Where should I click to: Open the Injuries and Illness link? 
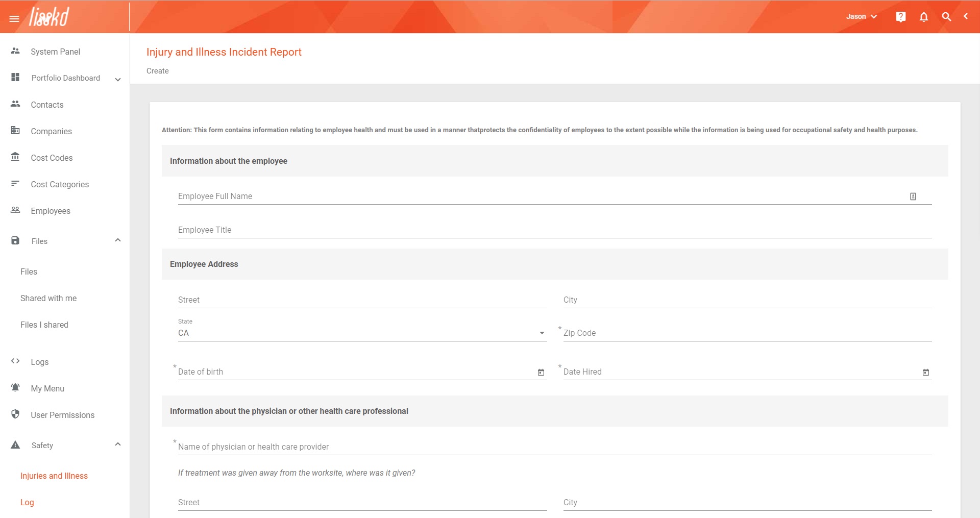[x=54, y=476]
